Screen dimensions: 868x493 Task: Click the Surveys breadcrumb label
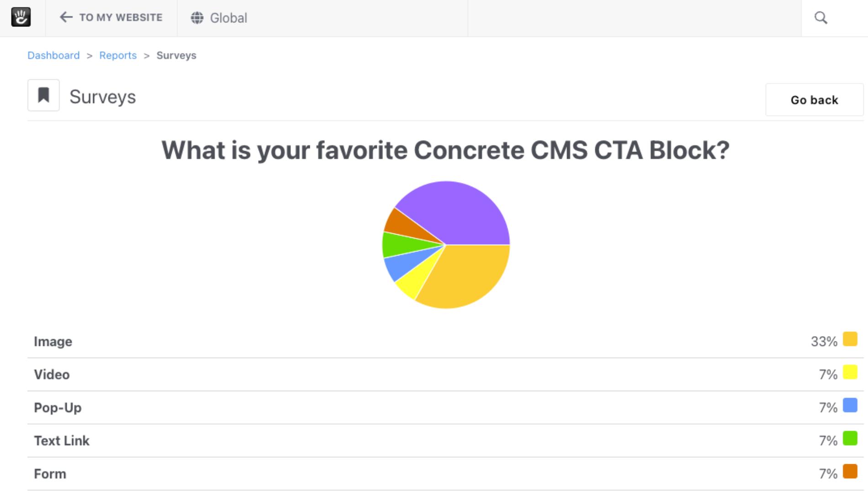pos(176,55)
